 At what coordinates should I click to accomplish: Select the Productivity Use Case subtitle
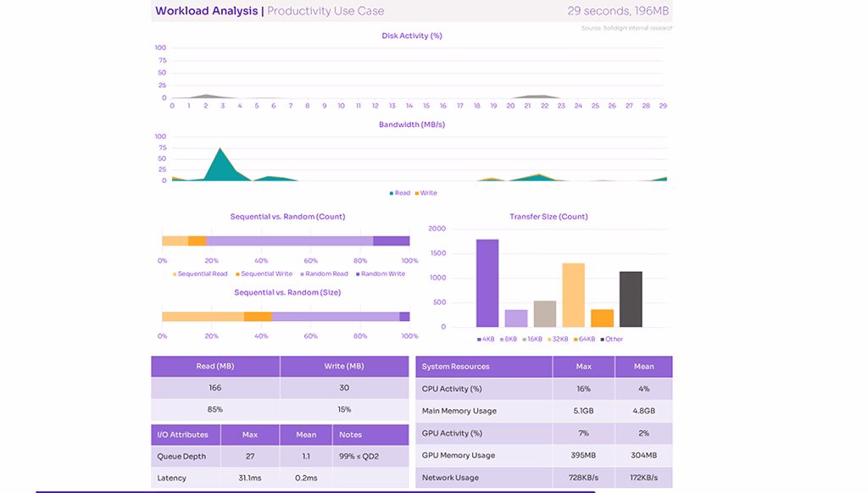coord(325,11)
